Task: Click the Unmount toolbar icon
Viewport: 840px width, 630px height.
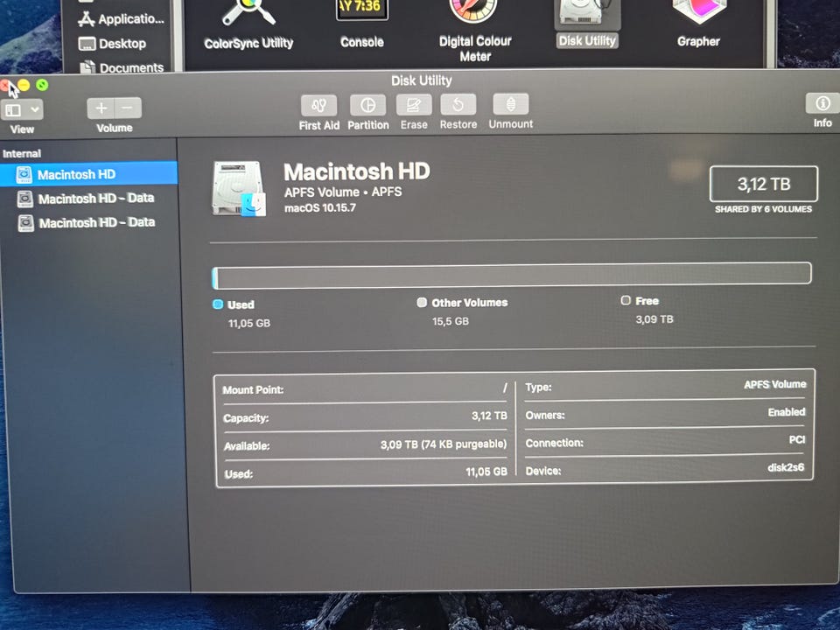Action: pyautogui.click(x=510, y=103)
